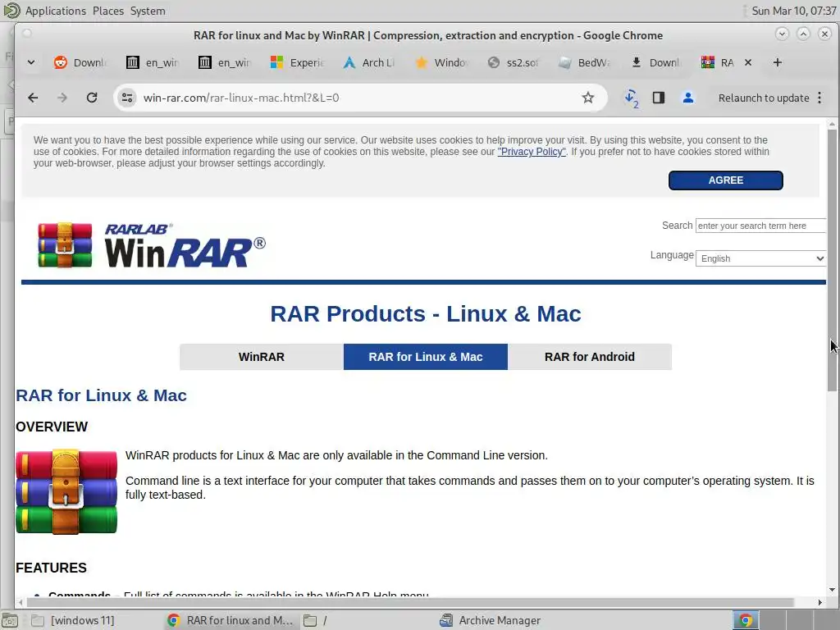Click the AGREE cookie button
The image size is (840, 630).
726,180
